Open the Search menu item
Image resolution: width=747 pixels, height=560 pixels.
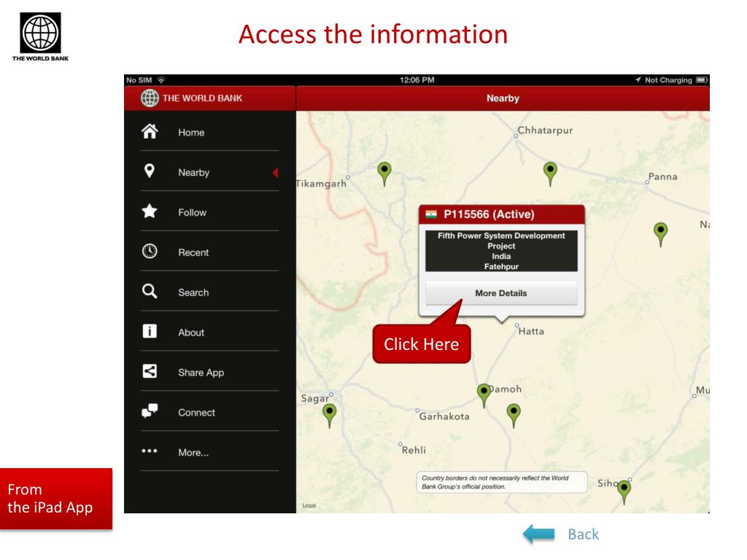click(x=209, y=292)
